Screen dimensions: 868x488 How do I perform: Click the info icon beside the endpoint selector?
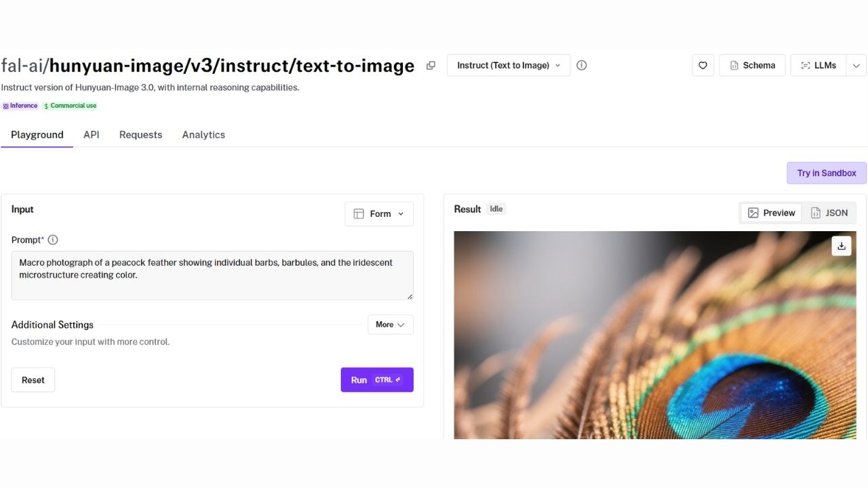(x=581, y=65)
